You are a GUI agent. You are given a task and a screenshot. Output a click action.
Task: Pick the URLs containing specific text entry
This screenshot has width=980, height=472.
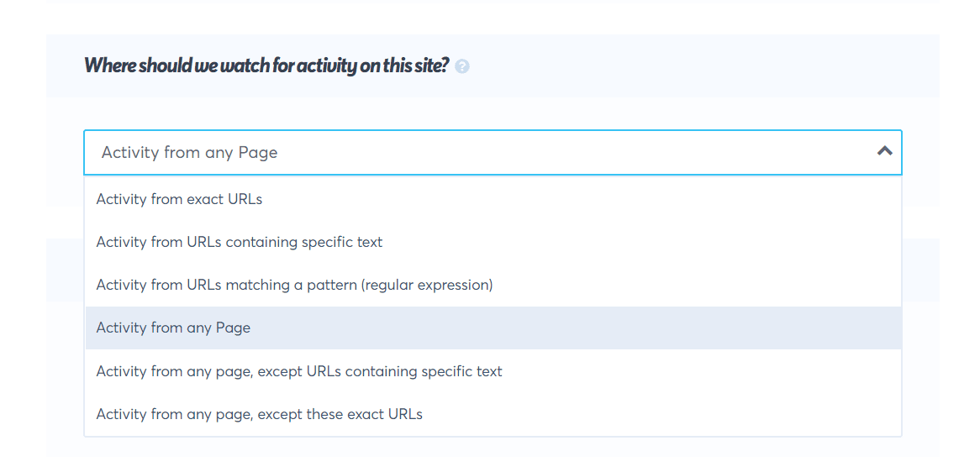pyautogui.click(x=240, y=242)
